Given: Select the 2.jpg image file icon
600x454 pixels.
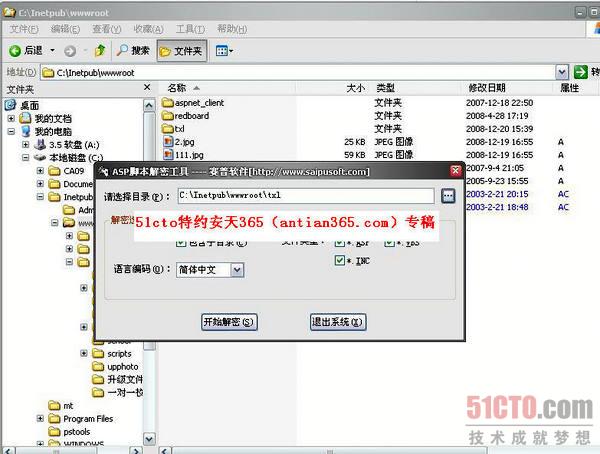Looking at the screenshot, I should 168,142.
